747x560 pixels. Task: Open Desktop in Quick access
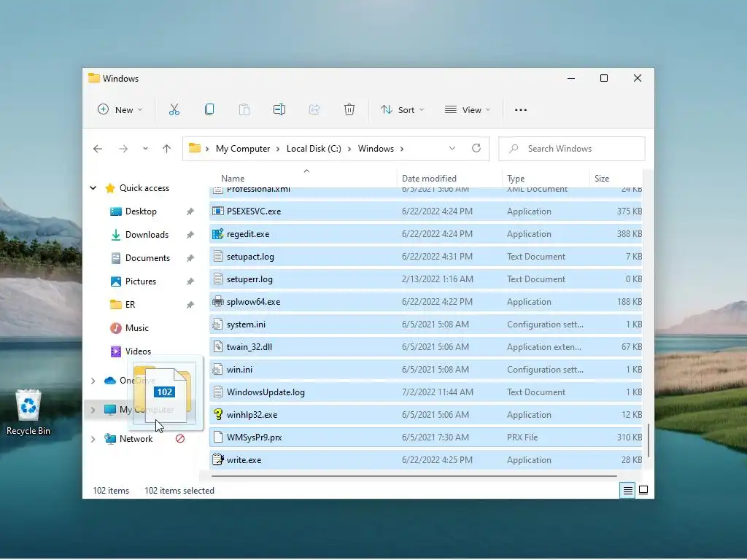click(141, 211)
